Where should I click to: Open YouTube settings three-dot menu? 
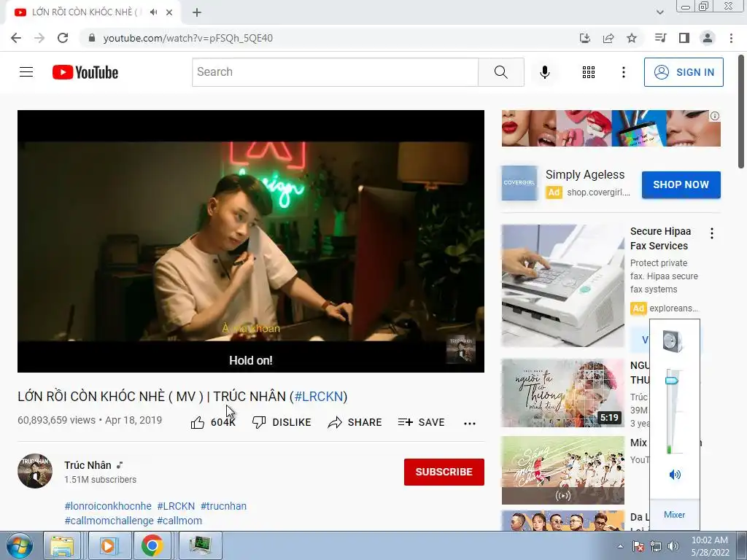click(623, 72)
